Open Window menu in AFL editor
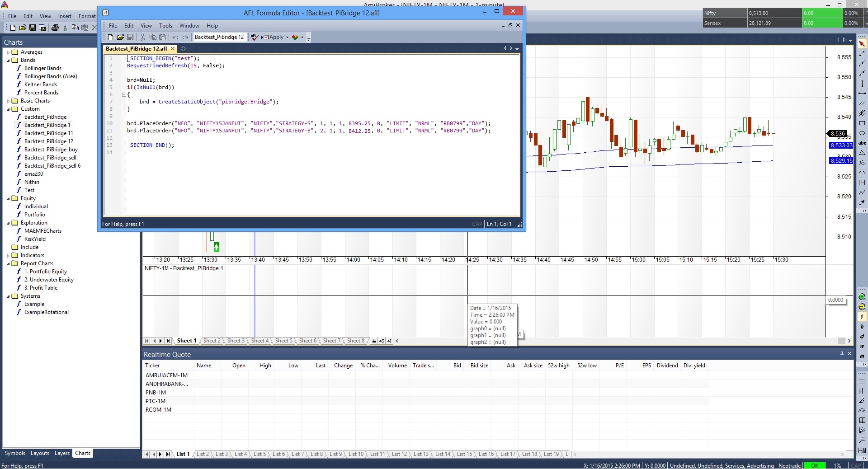The width and height of the screenshot is (868, 469). click(189, 26)
